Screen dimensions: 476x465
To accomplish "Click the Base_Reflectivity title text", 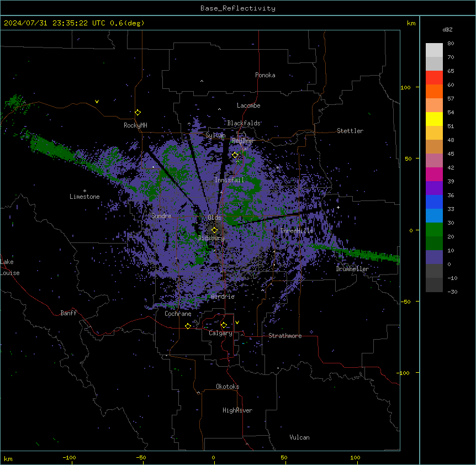I will pyautogui.click(x=238, y=8).
